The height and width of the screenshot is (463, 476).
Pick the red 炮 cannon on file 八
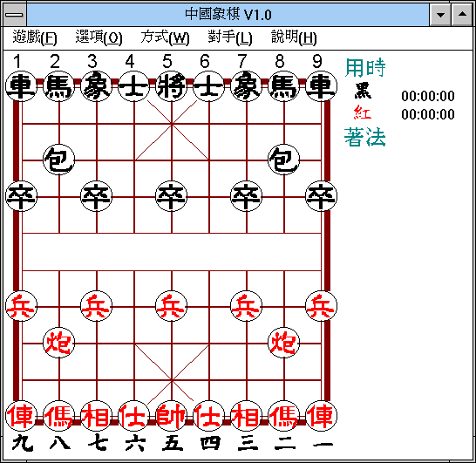59,343
